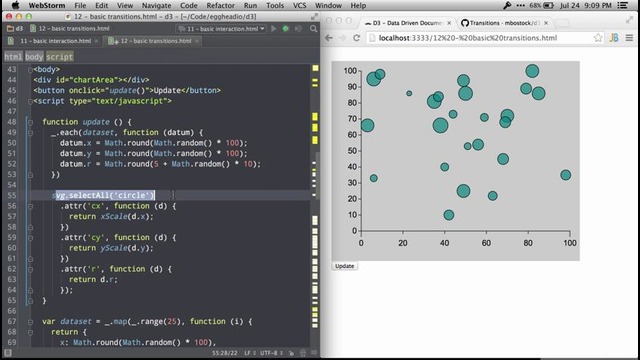Open the Refactor menu
This screenshot has height=360, width=640.
pos(220,5)
